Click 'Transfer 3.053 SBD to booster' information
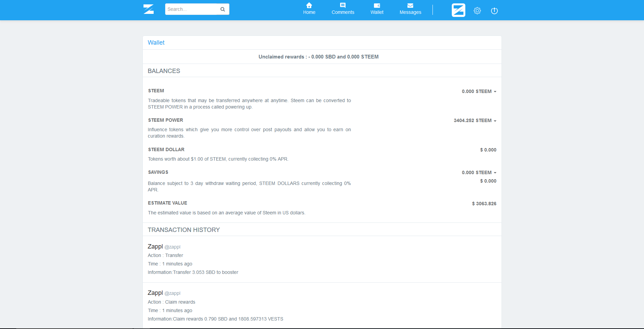644x329 pixels. (x=193, y=273)
